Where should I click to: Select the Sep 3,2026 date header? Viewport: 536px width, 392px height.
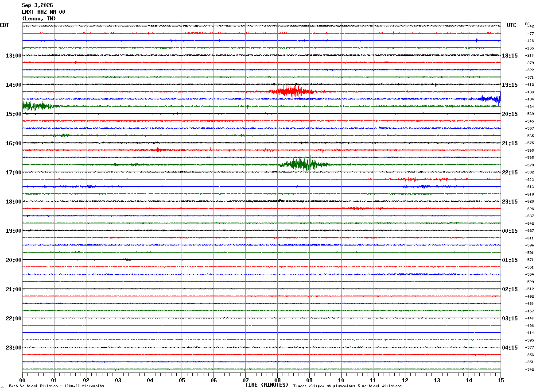[x=37, y=5]
